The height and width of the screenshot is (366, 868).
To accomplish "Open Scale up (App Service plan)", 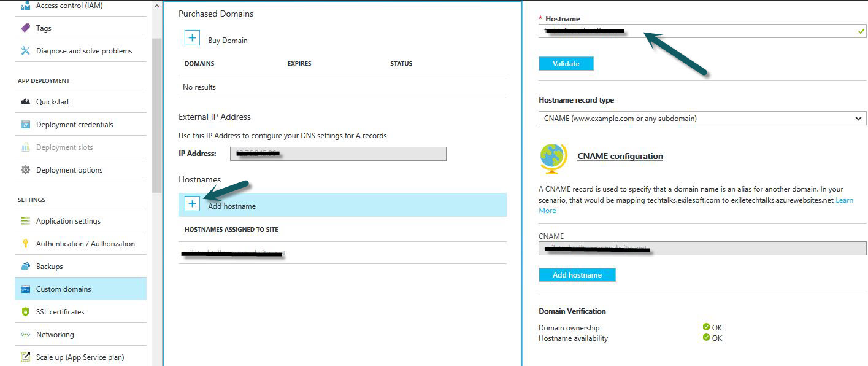I will tap(80, 357).
